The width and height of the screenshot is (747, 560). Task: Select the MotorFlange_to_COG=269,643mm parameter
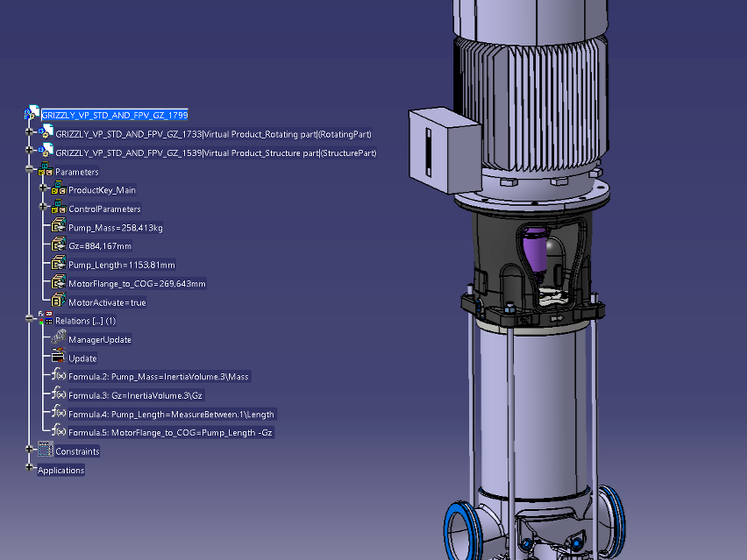click(137, 284)
